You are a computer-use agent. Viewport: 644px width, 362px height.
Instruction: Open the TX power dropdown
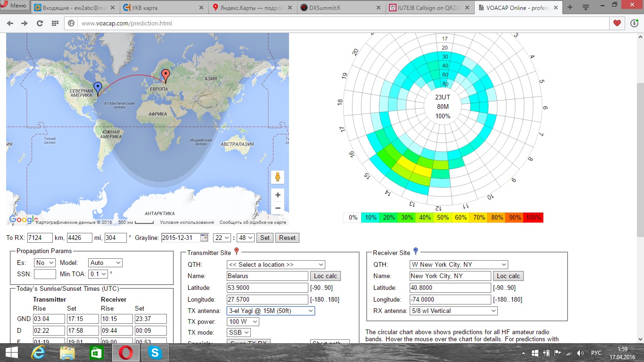pos(243,321)
